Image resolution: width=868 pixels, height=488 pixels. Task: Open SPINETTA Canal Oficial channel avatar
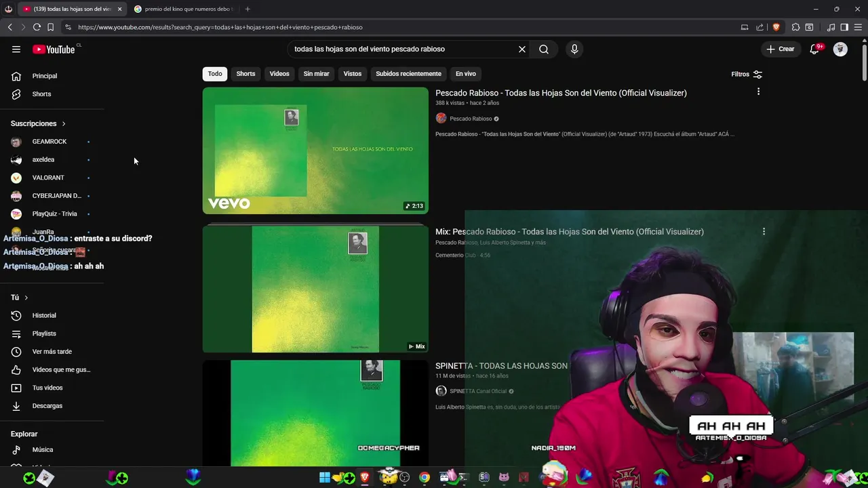tap(441, 391)
